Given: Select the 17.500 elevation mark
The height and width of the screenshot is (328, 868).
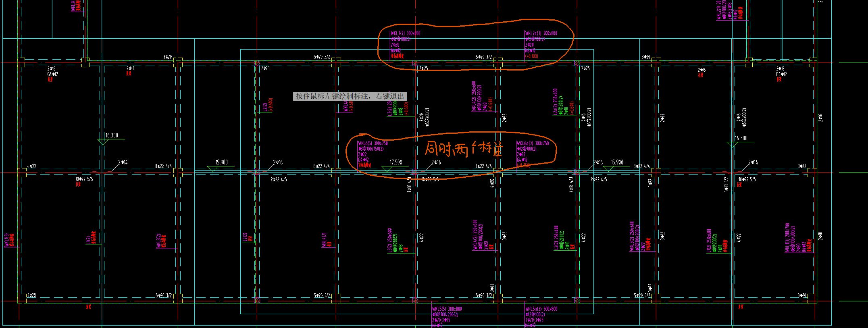Looking at the screenshot, I should [x=395, y=162].
